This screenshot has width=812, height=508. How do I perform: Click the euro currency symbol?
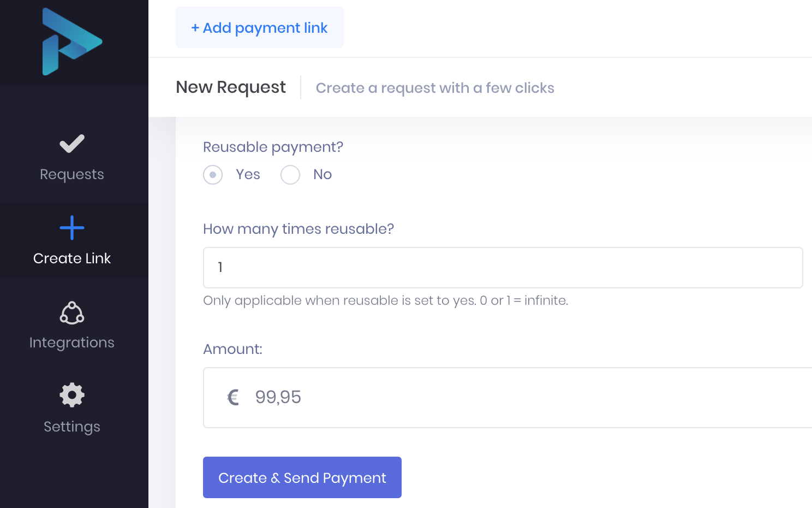pyautogui.click(x=233, y=397)
